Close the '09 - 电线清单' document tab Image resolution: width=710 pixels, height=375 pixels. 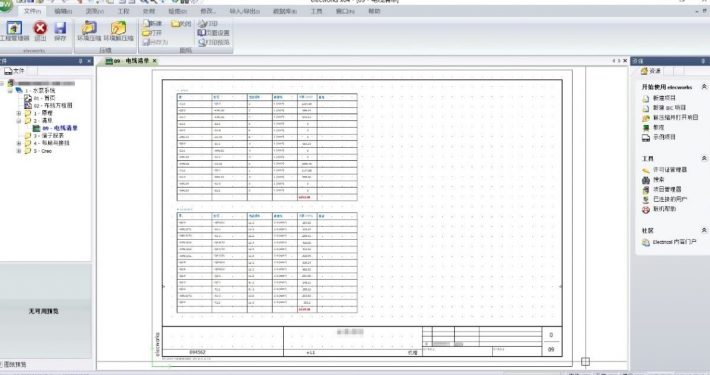(154, 61)
